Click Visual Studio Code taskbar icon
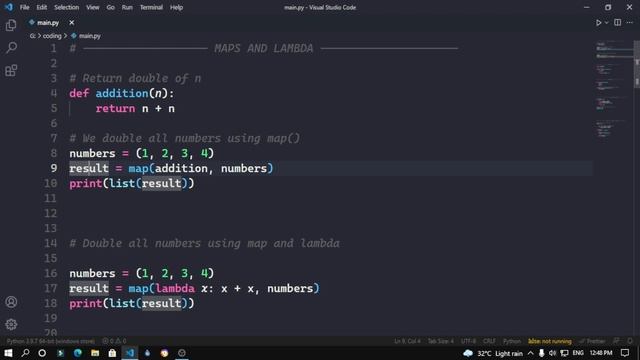The width and height of the screenshot is (640, 360). click(130, 353)
